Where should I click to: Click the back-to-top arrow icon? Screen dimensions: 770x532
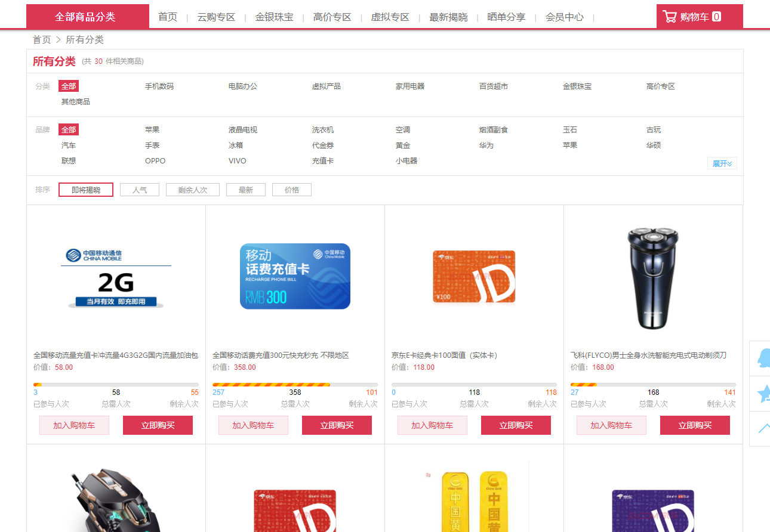pos(763,428)
